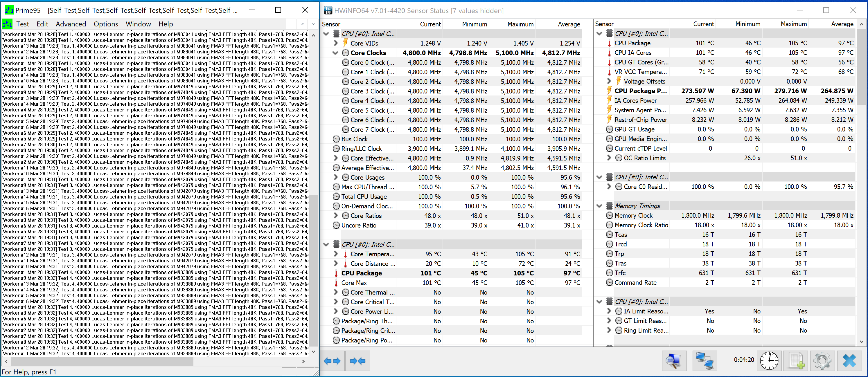Reset min/max with the clock icon
Screen dimensions: 868x377
coord(769,360)
